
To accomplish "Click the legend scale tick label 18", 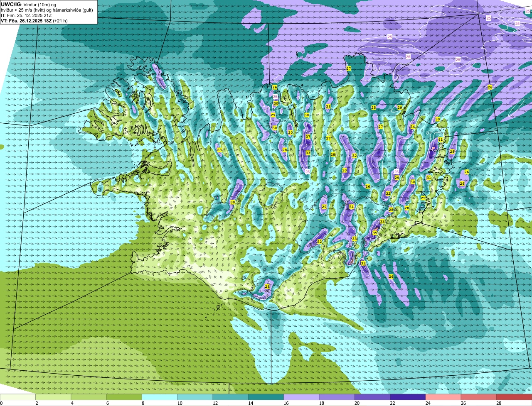I will tap(321, 403).
